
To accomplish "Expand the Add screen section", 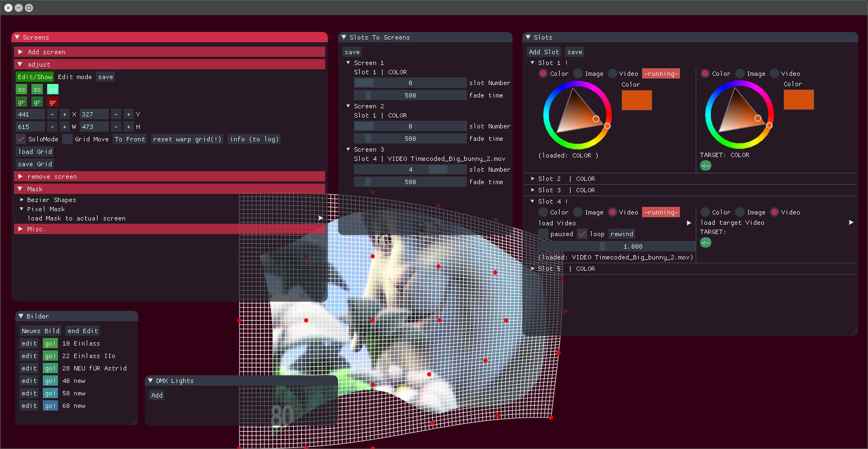I will [170, 52].
